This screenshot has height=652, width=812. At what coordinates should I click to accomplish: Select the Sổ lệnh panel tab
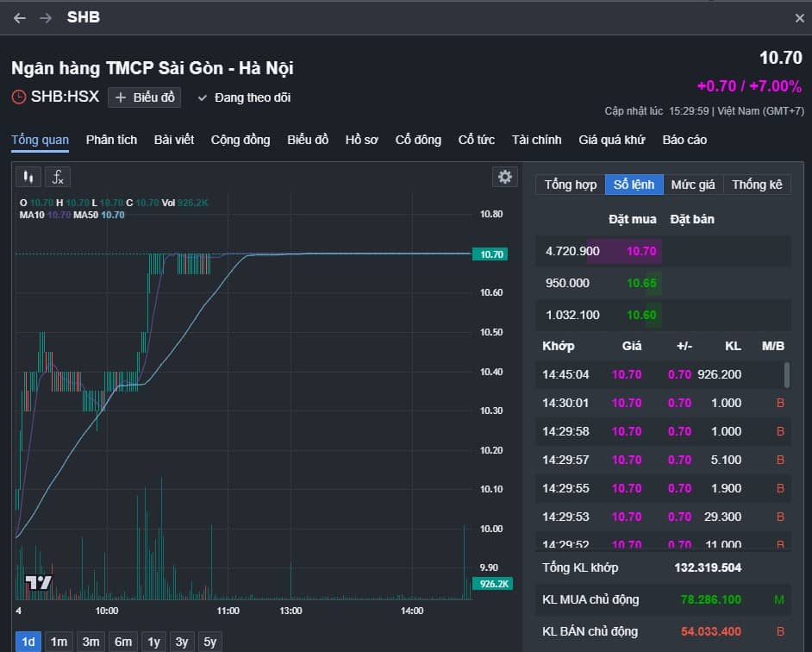click(634, 185)
